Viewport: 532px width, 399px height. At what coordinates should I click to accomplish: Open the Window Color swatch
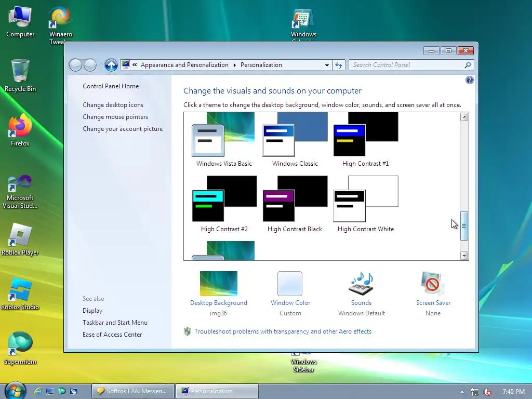[x=290, y=283]
